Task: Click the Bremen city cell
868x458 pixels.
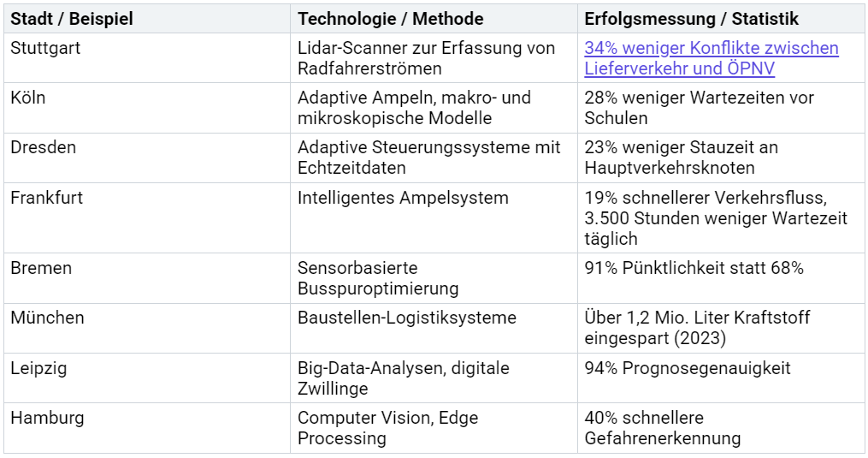Action: pos(42,268)
